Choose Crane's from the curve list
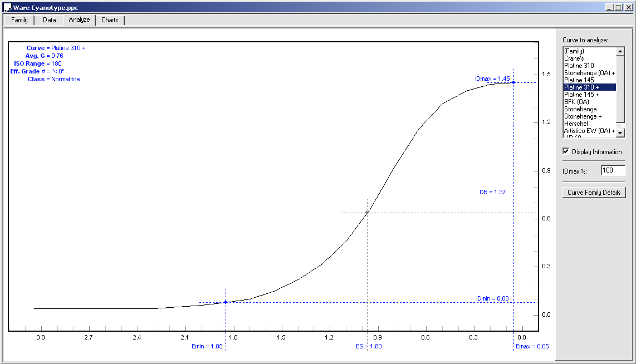This screenshot has height=364, width=636. (x=575, y=58)
